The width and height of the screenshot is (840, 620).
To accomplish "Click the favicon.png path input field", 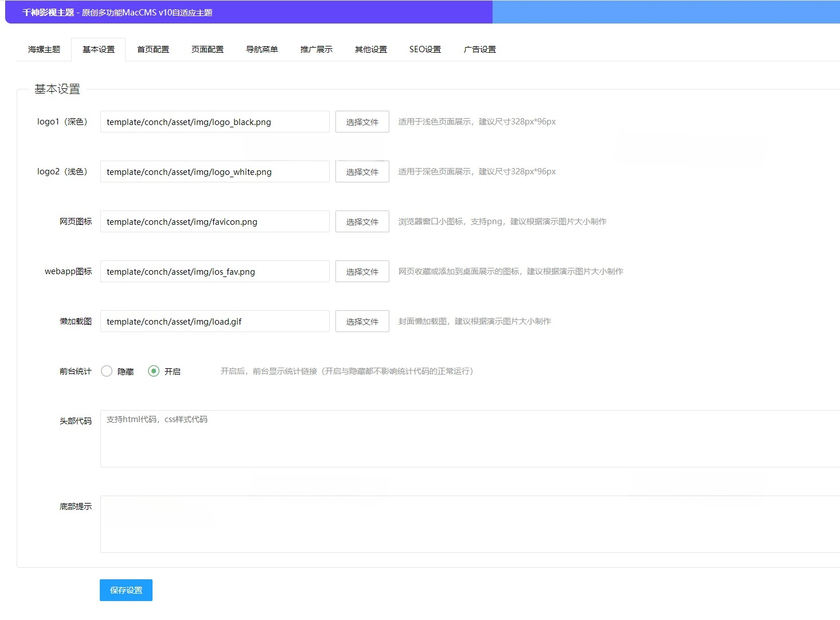I will (215, 221).
